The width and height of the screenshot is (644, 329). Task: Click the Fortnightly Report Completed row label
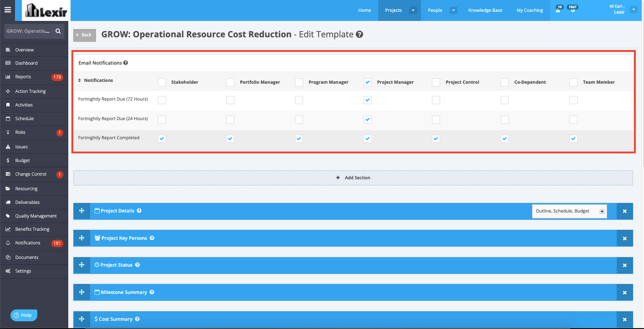(109, 137)
